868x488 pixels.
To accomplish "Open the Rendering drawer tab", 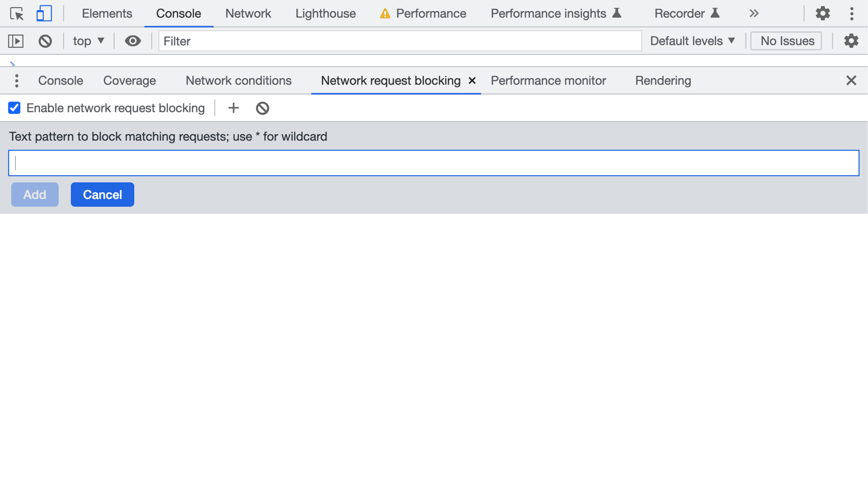I will coord(663,81).
